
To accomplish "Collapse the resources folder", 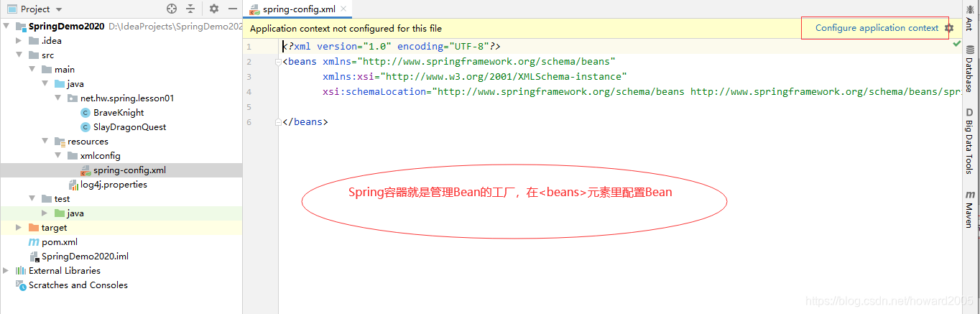I will tap(46, 142).
